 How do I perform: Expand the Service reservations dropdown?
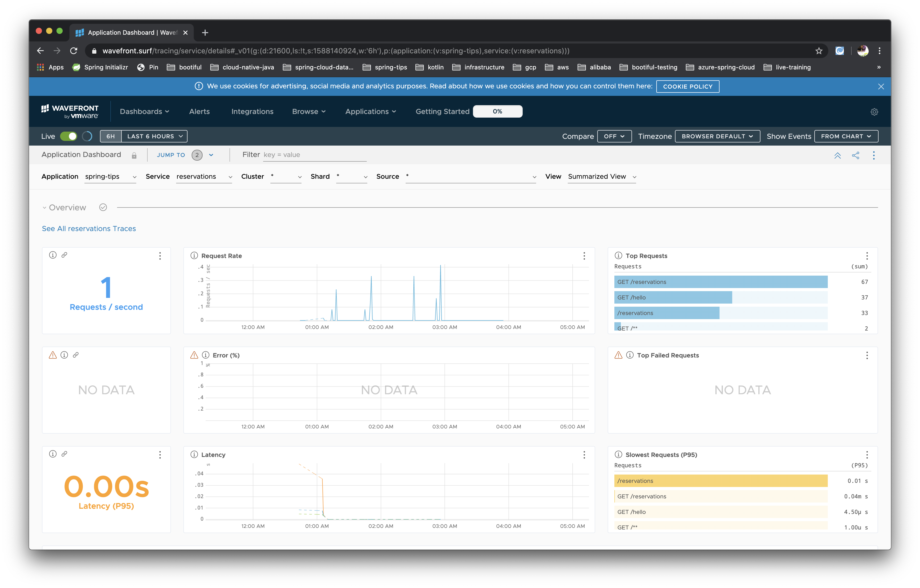(204, 176)
